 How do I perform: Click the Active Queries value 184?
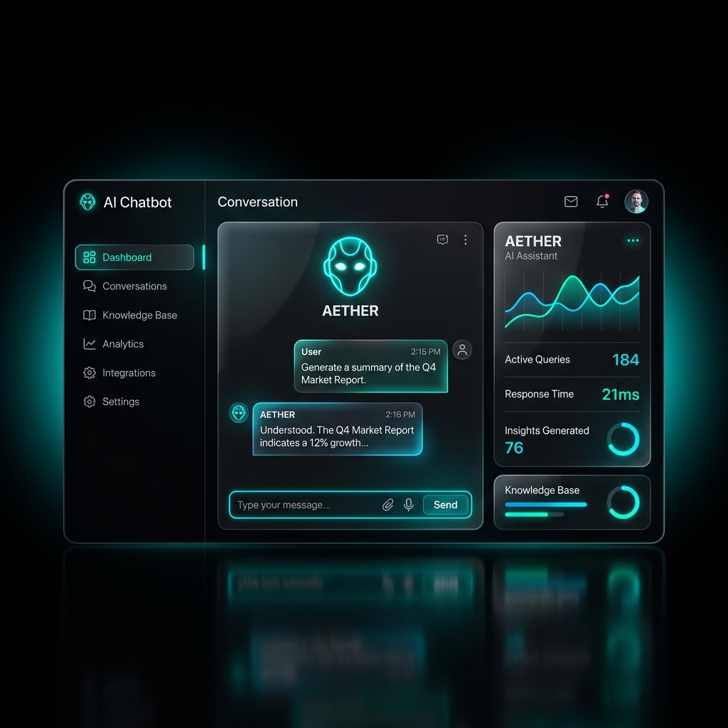pyautogui.click(x=626, y=360)
